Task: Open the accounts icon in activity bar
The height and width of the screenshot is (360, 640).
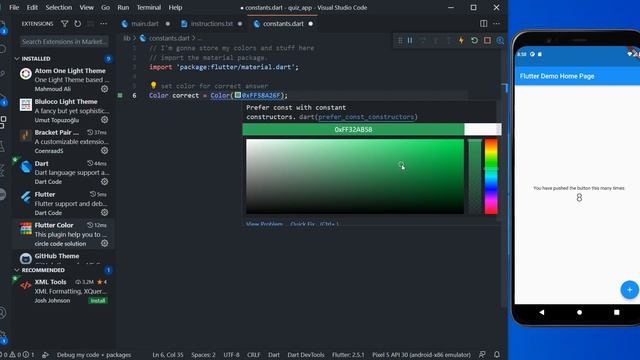Action: coord(2,313)
